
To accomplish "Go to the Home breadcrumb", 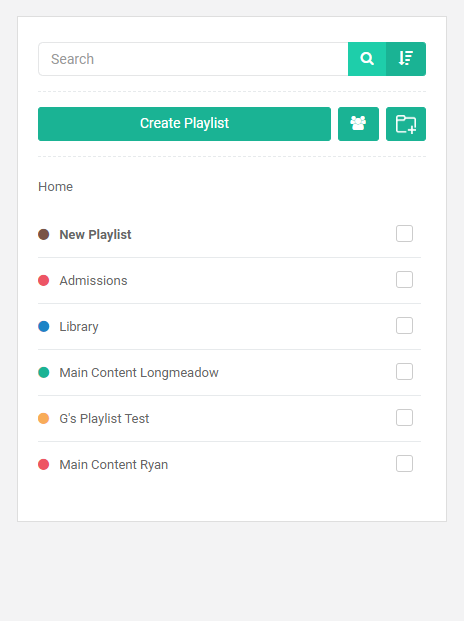I will coord(55,187).
